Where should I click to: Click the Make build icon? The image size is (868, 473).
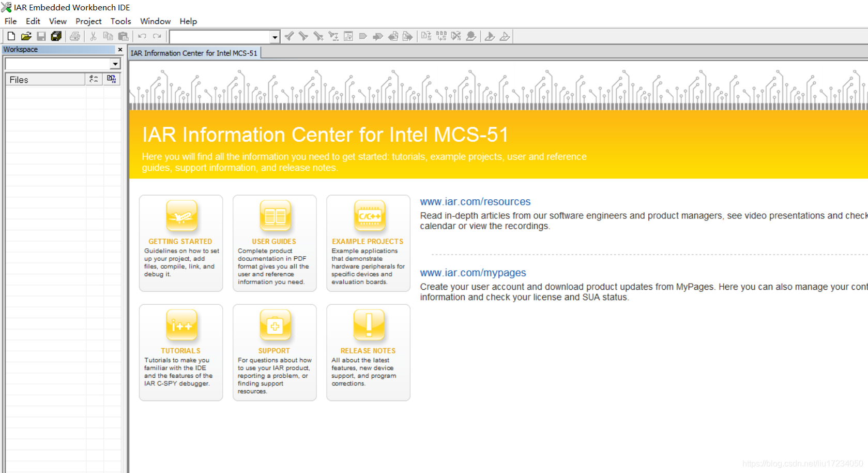point(441,36)
